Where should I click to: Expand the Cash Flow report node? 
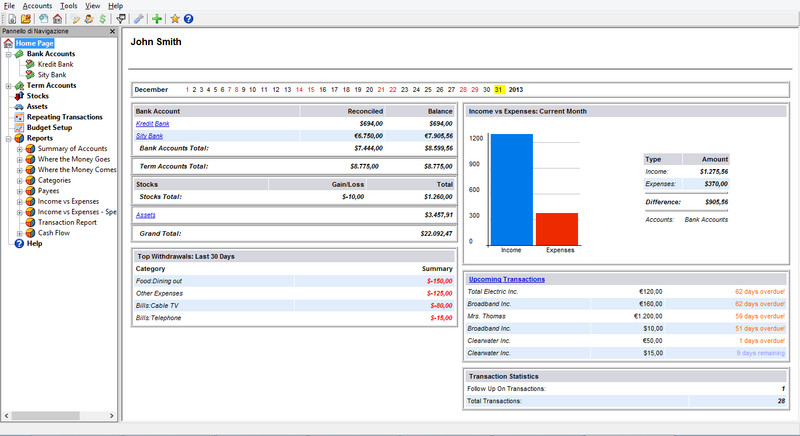pos(19,233)
